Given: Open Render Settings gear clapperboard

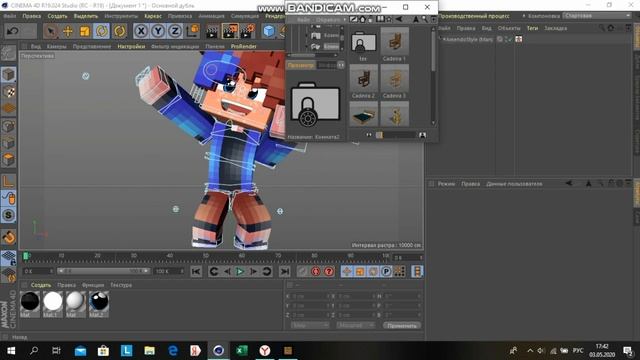Looking at the screenshot, I should (247, 31).
